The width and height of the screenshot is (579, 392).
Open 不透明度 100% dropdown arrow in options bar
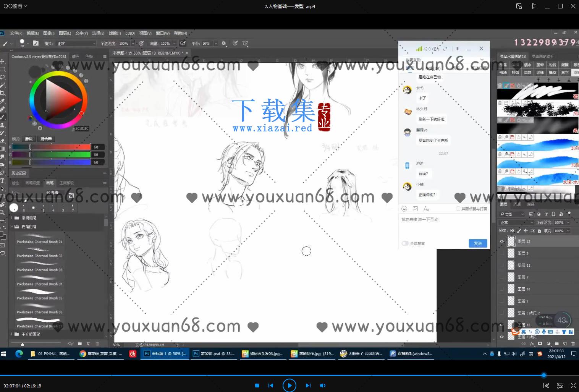(x=133, y=44)
